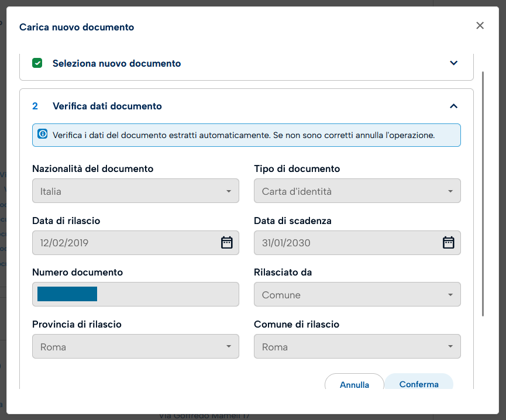Screen dimensions: 506x420
Task: Select the Seleziona nuovo documento step title
Action: click(116, 63)
